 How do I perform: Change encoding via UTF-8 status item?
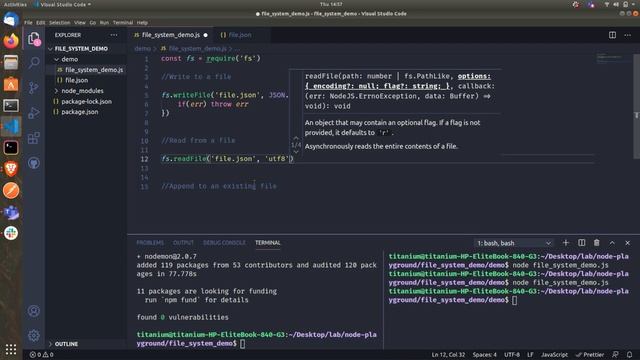[512, 355]
